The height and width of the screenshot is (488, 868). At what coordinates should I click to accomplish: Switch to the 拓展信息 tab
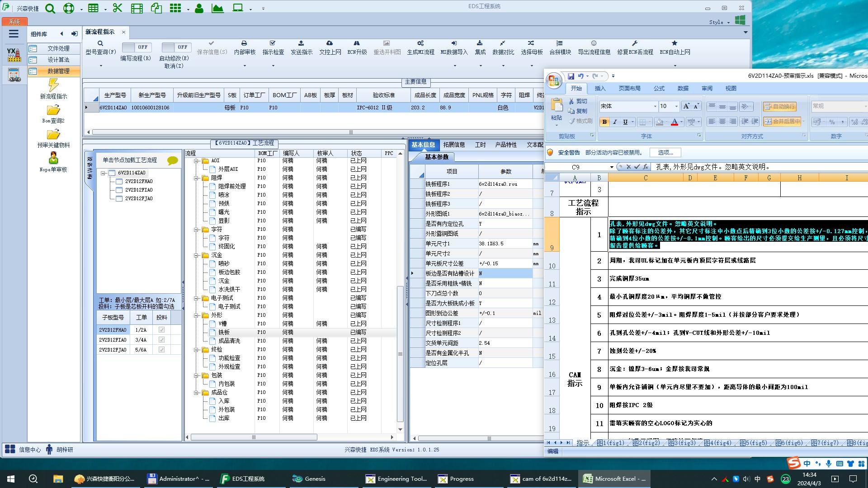[x=453, y=145]
